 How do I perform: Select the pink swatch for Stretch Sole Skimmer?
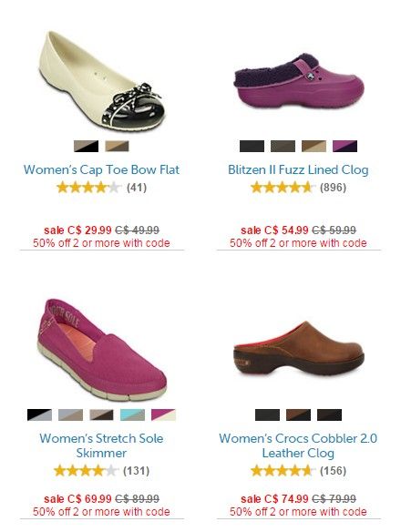click(x=164, y=415)
